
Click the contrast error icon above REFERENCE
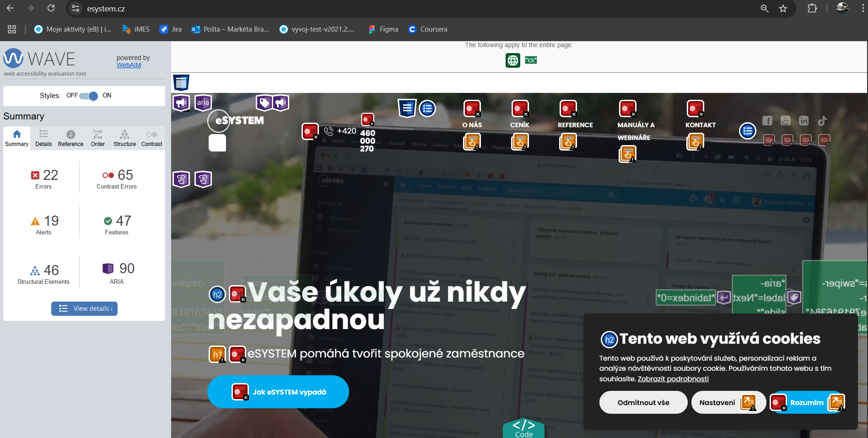tap(568, 109)
